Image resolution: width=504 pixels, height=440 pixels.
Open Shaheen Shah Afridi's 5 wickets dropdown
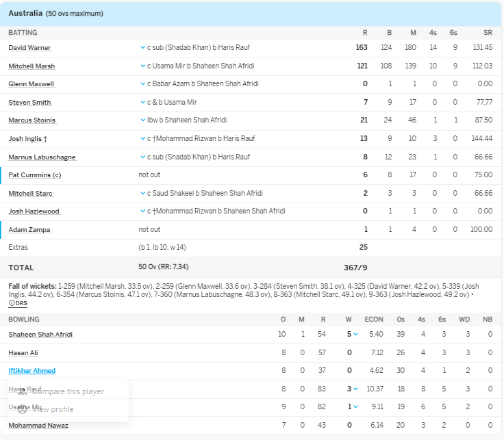(x=355, y=335)
